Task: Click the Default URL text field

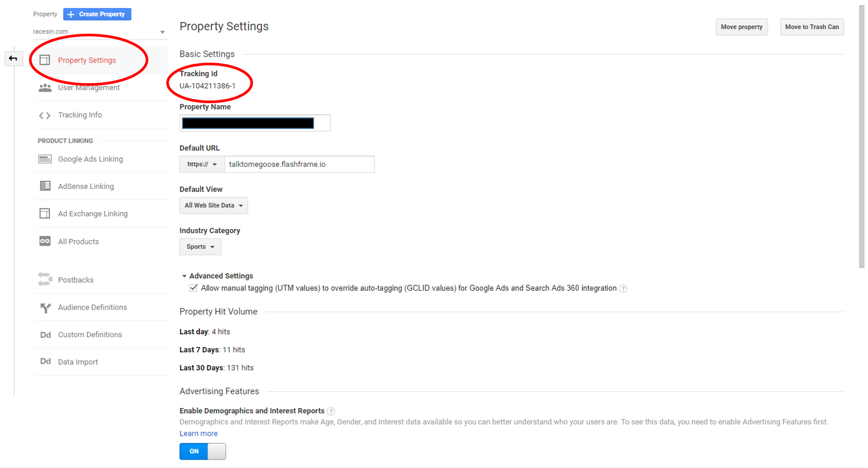Action: click(299, 164)
